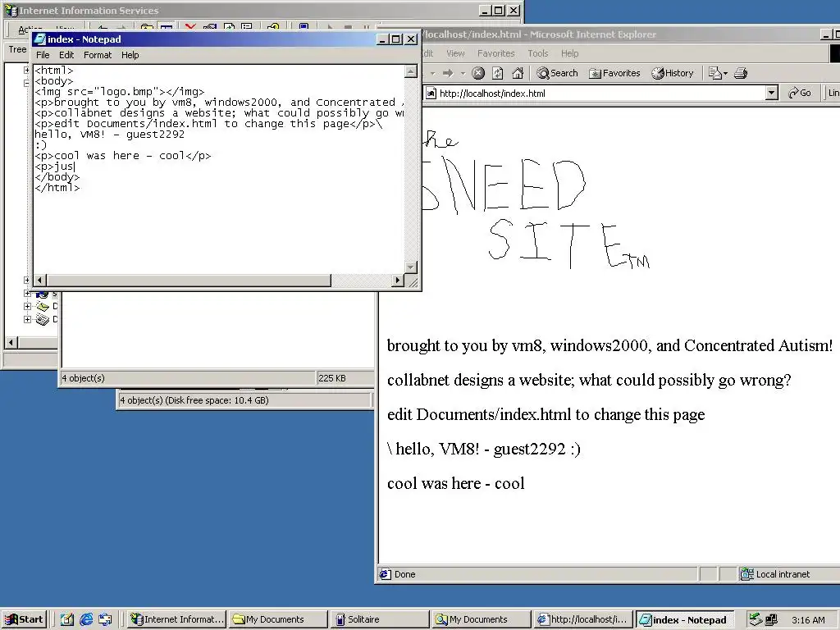Open the Mail button dropdown arrow
The height and width of the screenshot is (630, 840).
tap(725, 73)
